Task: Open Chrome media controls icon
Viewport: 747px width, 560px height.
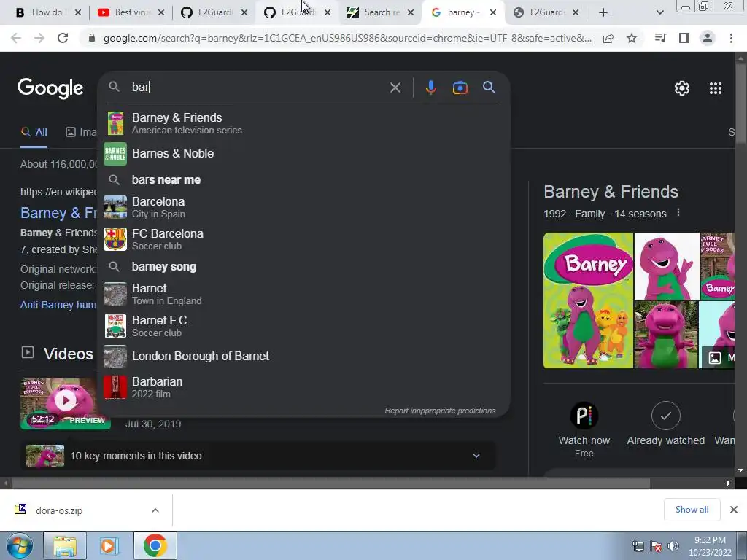Action: (660, 38)
